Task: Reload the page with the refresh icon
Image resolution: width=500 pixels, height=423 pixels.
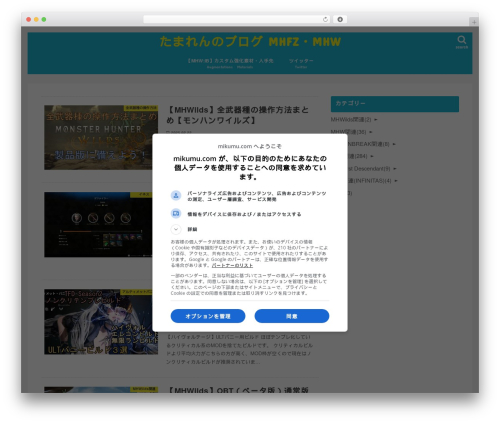Action: click(325, 20)
